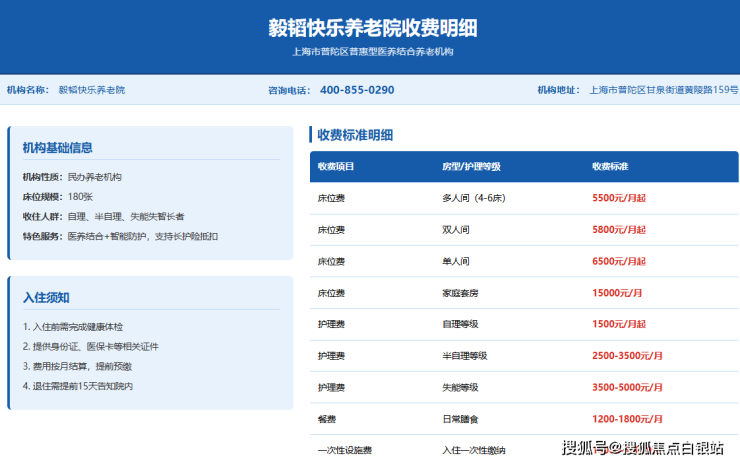Select the 机构名称 value 毅韬快乐养老院
The width and height of the screenshot is (740, 464).
[x=92, y=90]
